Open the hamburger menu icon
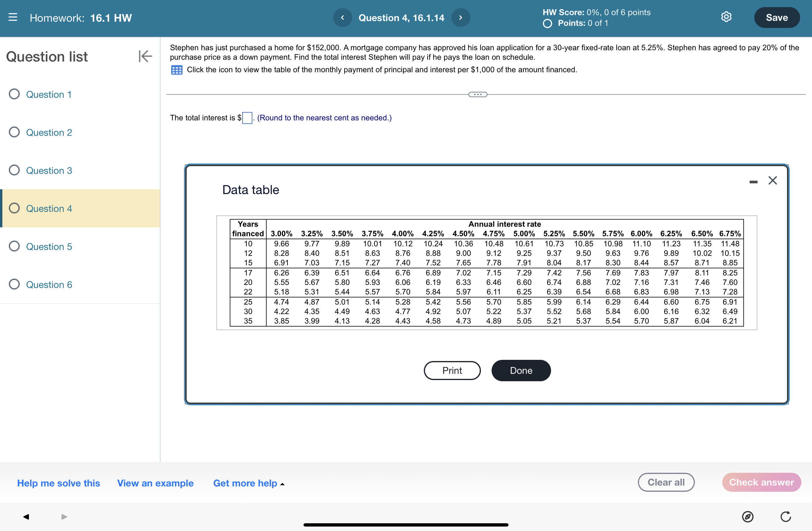Screen dimensions: 812x531 tap(12, 18)
